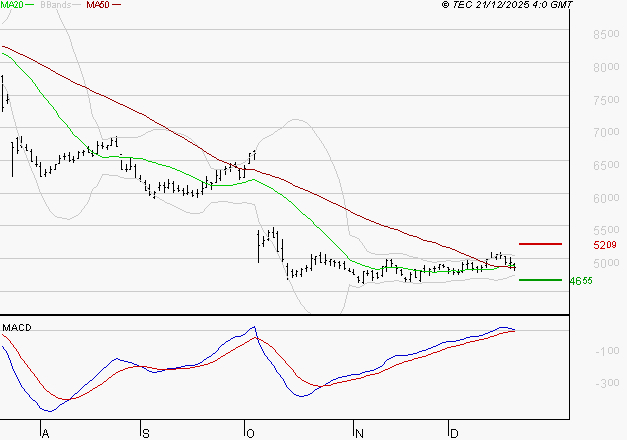627x440 pixels.
Task: Click the O month axis label
Action: (250, 434)
